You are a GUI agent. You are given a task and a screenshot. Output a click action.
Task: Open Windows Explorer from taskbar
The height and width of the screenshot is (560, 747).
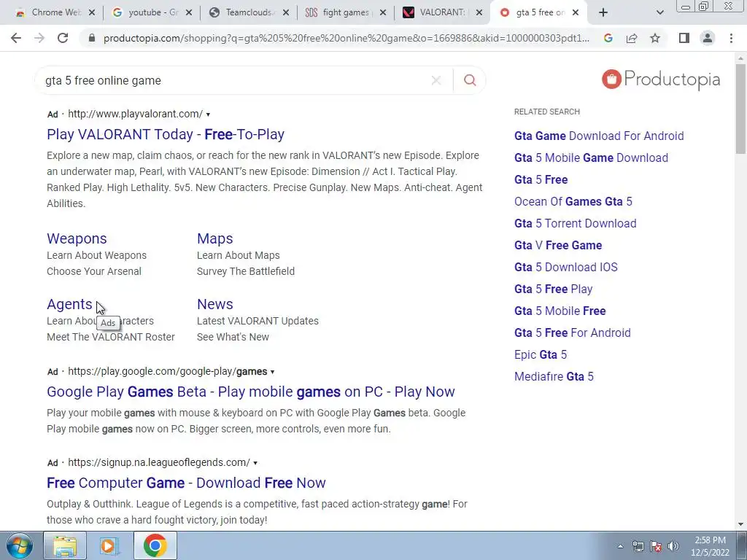tap(65, 545)
